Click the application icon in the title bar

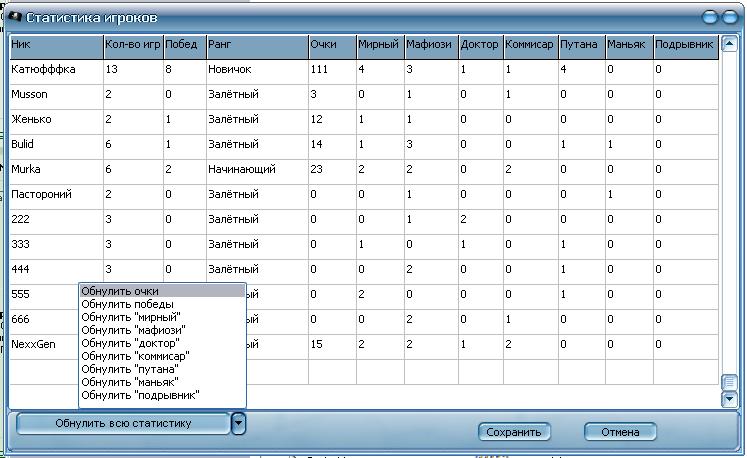click(14, 18)
